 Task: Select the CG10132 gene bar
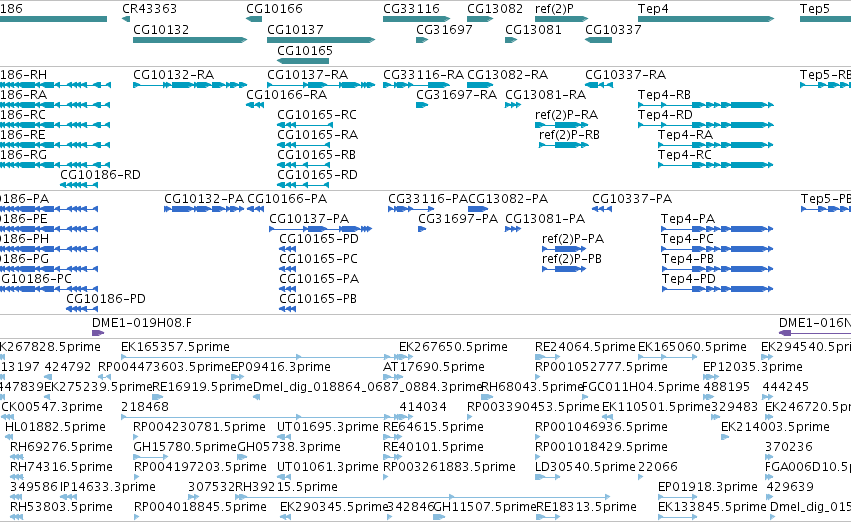[190, 40]
